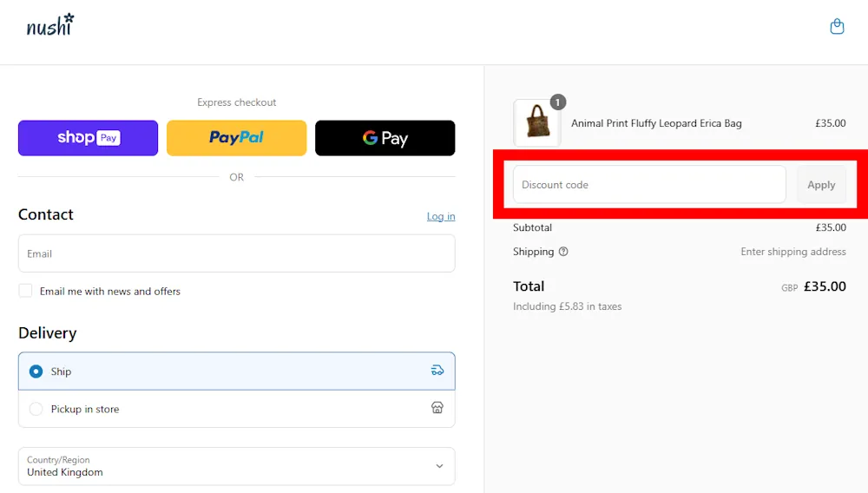Screen dimensions: 868x493
Task: Click the Express checkout heading
Action: 236,102
